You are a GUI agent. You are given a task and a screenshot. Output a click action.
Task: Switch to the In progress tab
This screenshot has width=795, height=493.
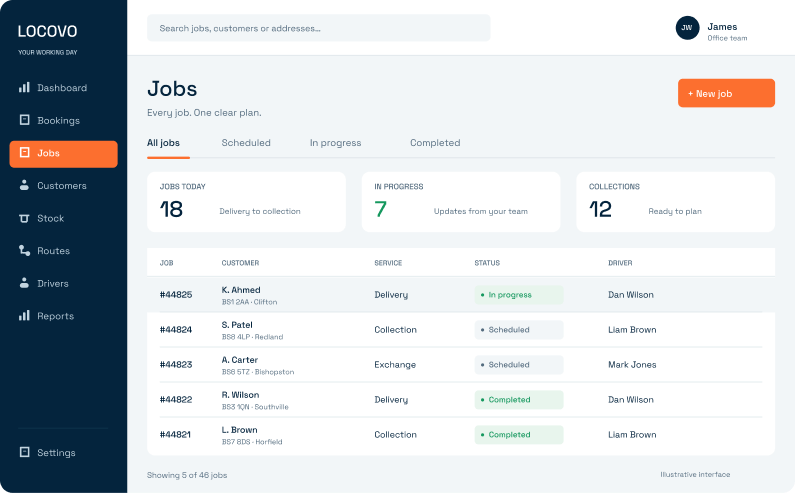click(335, 143)
